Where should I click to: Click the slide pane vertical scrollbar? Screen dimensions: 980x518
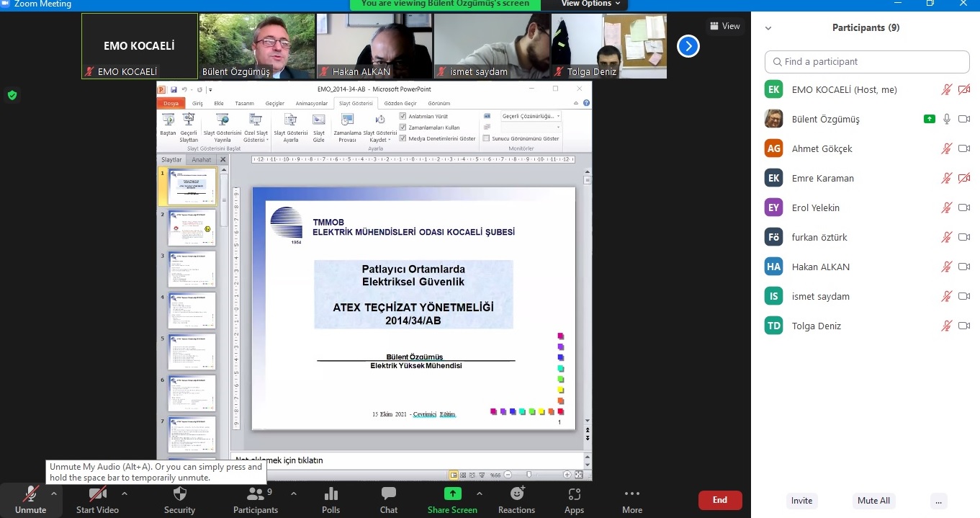click(x=588, y=303)
